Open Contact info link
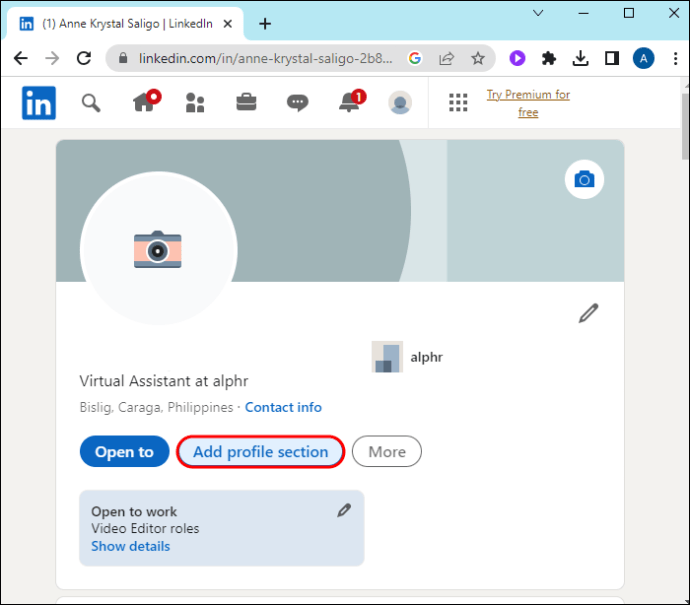 283,407
